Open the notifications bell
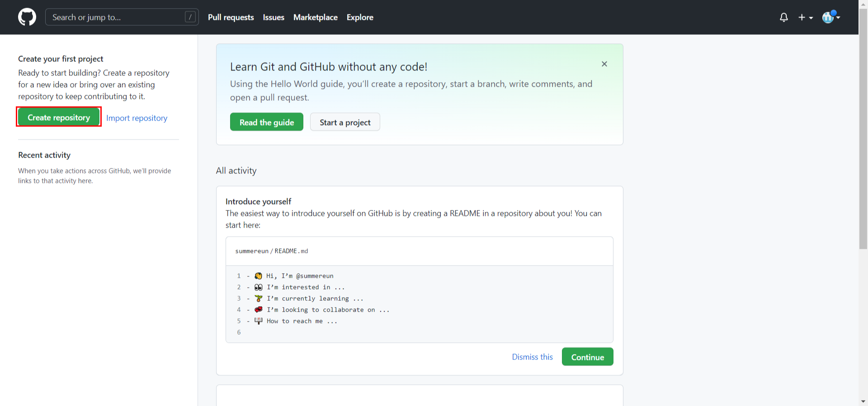 click(784, 17)
